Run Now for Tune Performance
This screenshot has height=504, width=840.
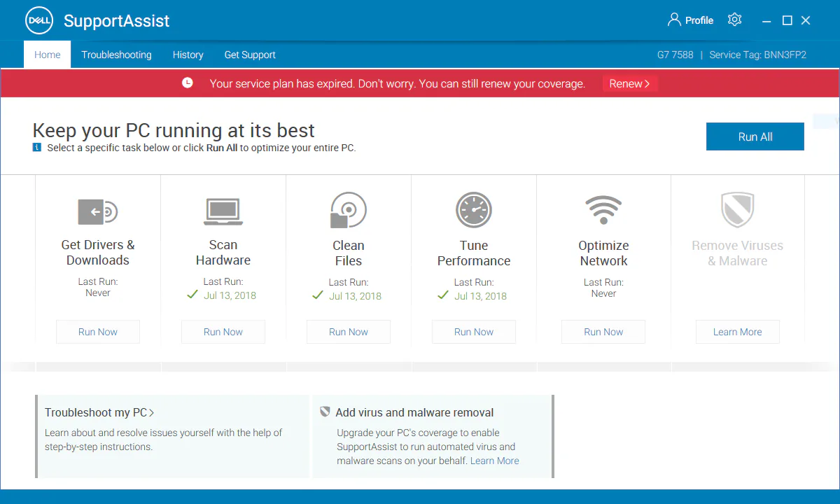474,332
